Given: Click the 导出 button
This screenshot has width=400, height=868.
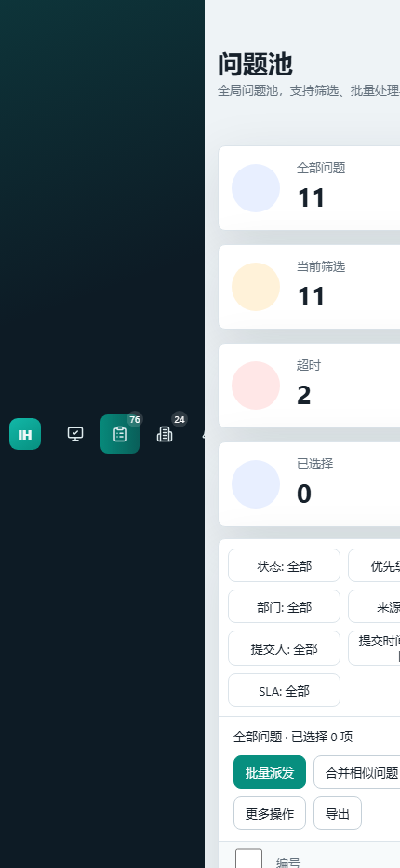Looking at the screenshot, I should (338, 813).
